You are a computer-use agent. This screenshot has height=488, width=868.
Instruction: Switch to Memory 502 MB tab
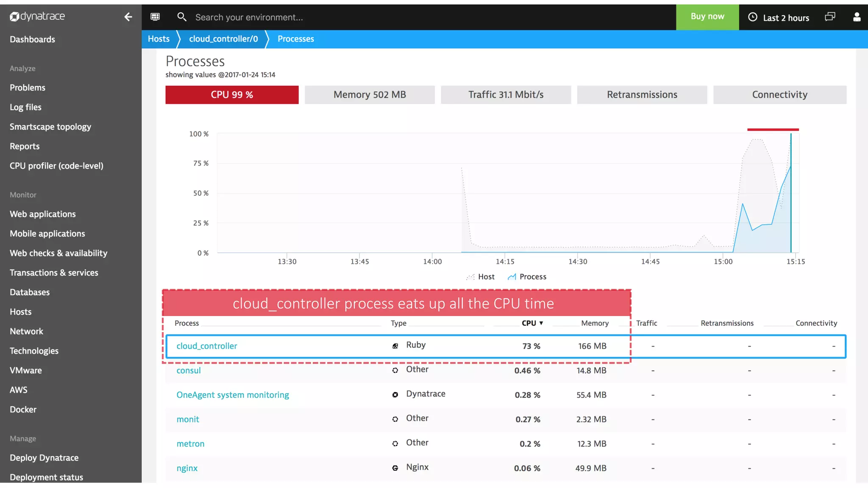click(370, 94)
